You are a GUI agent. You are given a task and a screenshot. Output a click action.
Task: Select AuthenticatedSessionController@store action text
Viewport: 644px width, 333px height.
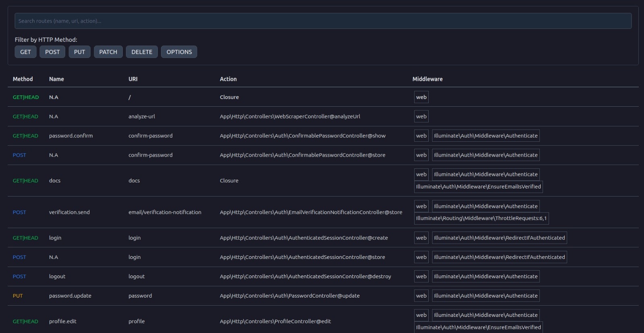tap(302, 257)
